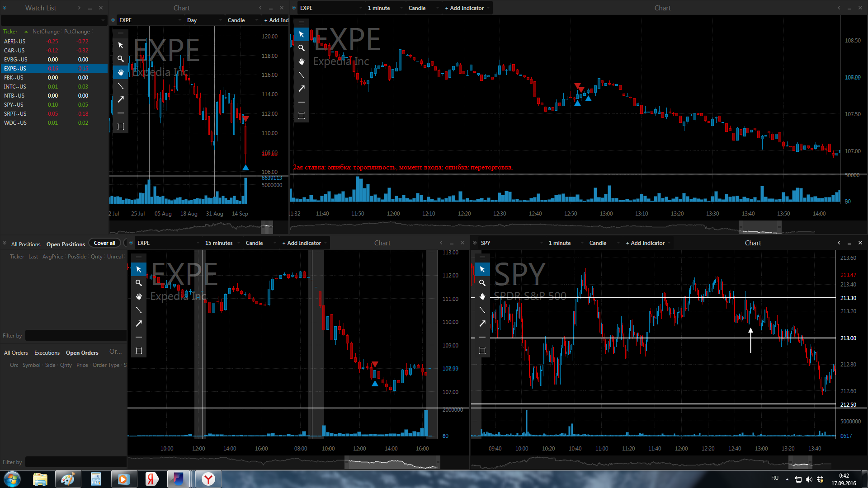Switch to All Positions tab

[26, 244]
